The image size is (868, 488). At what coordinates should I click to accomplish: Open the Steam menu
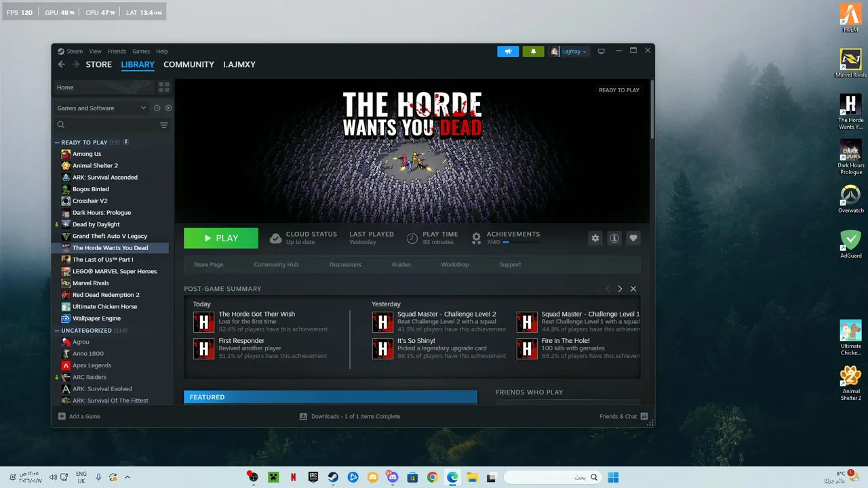(70, 52)
